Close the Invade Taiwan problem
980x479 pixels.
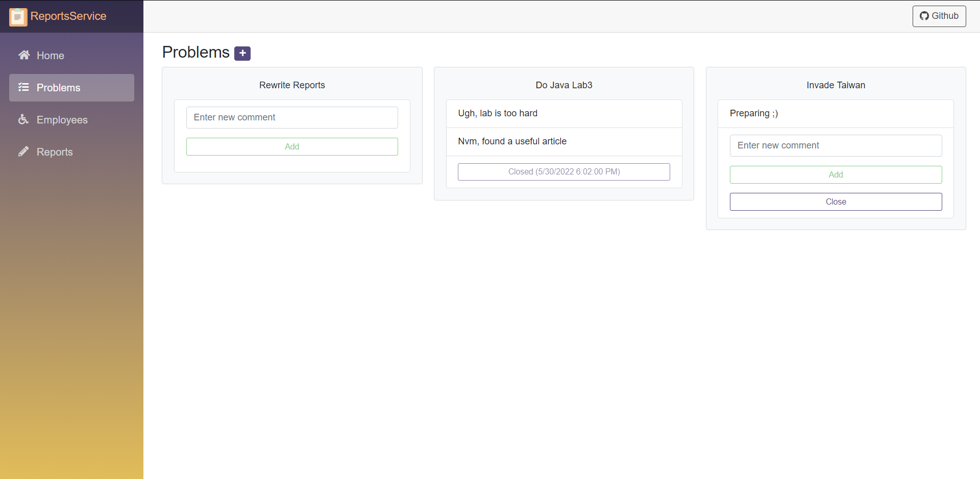pos(836,201)
